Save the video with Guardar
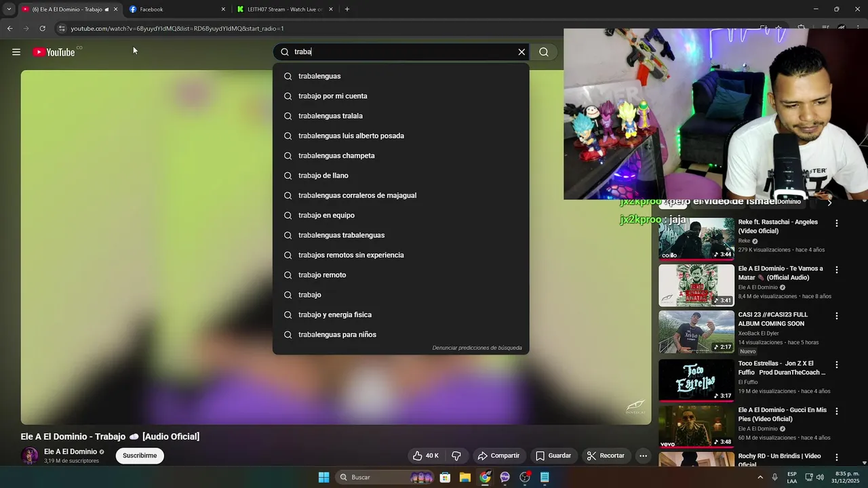 [553, 455]
